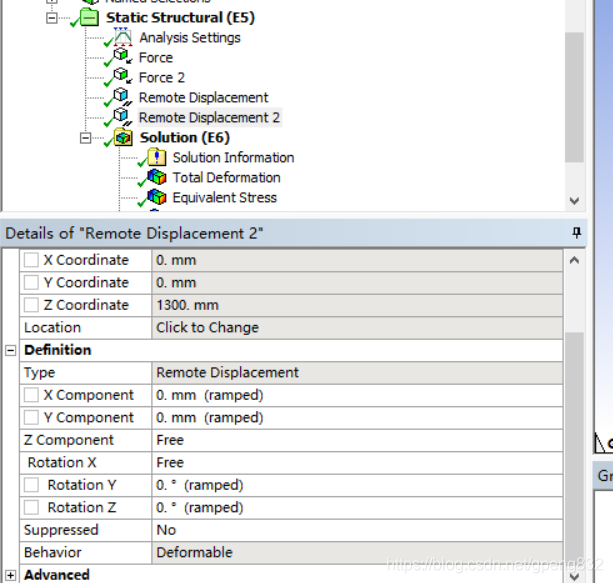Click the Details panel scroll down arrow

[x=574, y=576]
